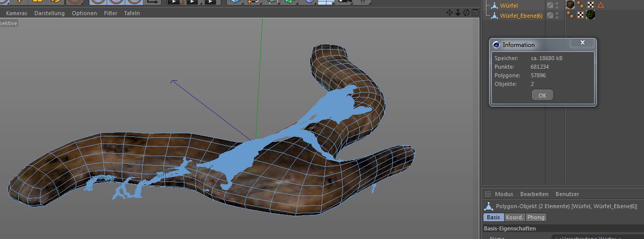The width and height of the screenshot is (644, 239).
Task: Click the viewport pan (move camera) icon
Action: point(450,13)
